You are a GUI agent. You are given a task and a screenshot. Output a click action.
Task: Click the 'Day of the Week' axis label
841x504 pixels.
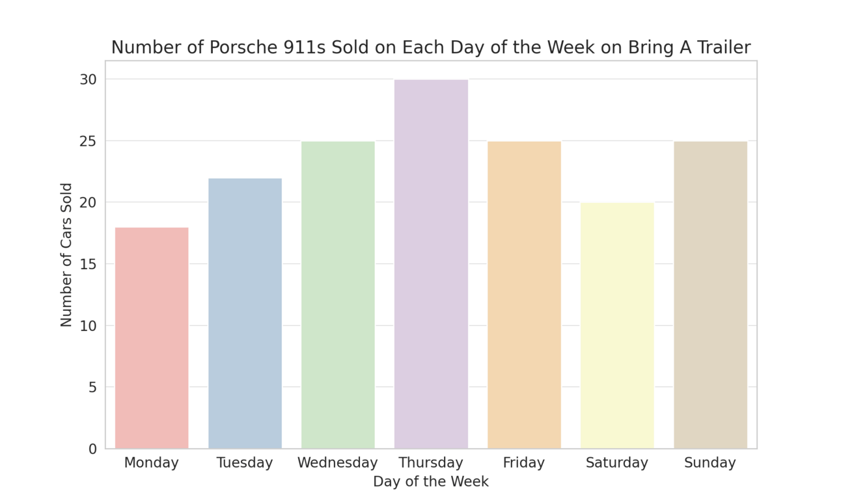431,482
